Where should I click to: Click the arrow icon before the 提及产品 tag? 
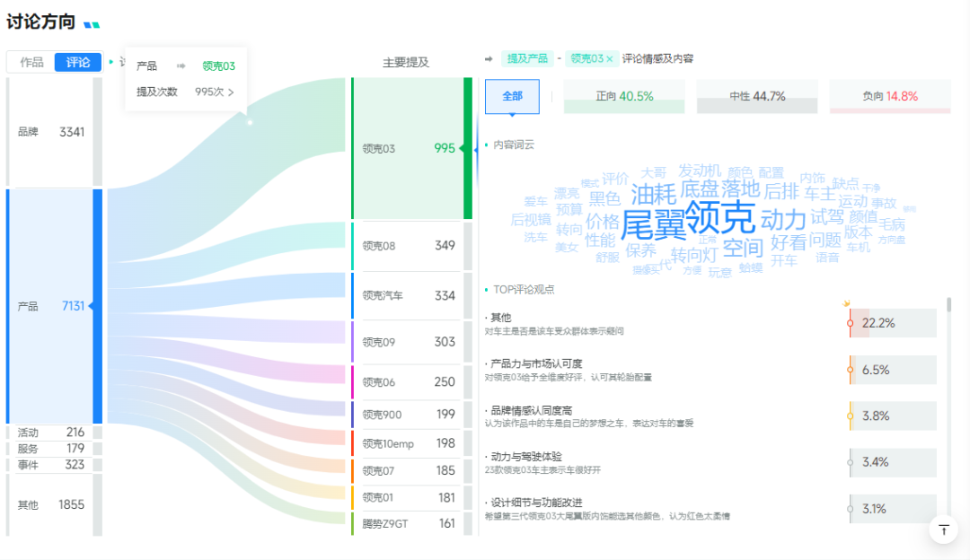[487, 58]
